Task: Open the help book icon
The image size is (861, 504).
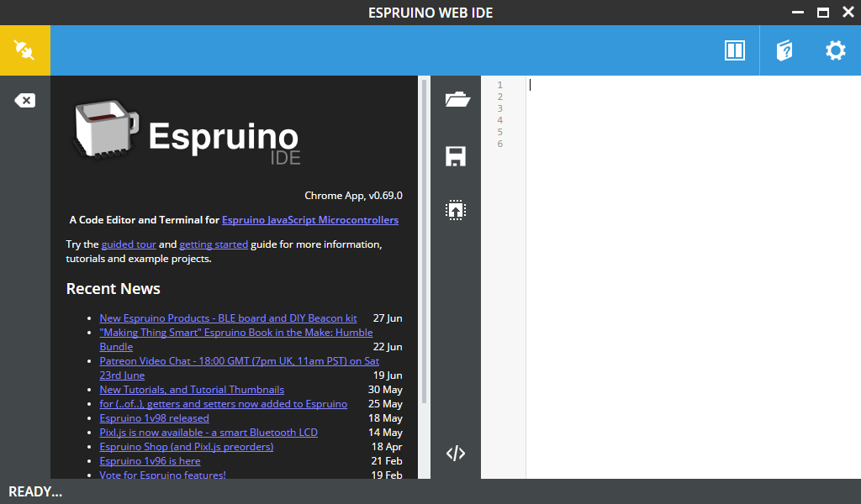Action: click(x=784, y=50)
